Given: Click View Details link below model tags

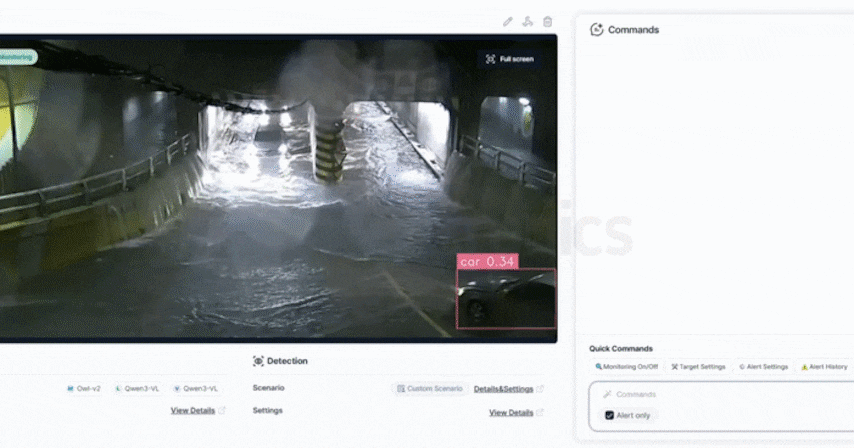Looking at the screenshot, I should tap(192, 411).
